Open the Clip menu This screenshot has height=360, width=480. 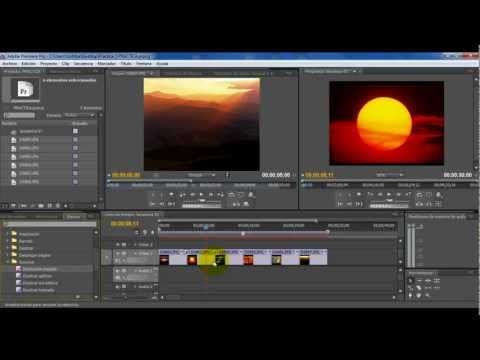tap(66, 63)
